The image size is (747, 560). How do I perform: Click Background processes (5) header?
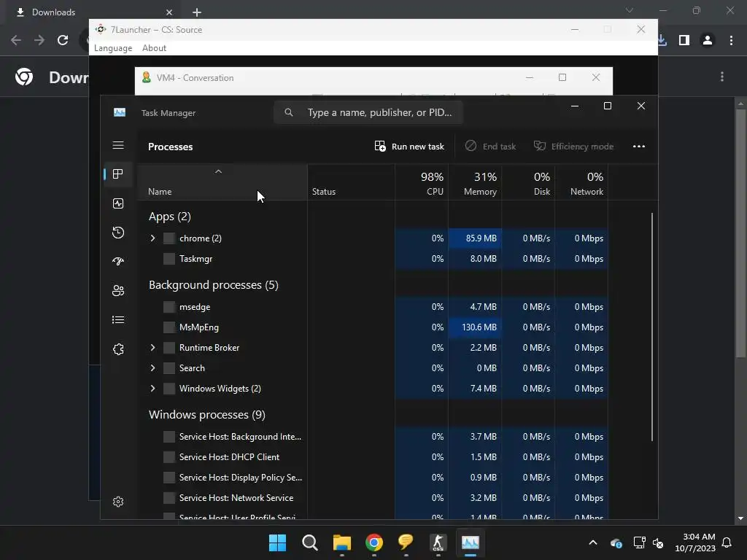pyautogui.click(x=214, y=285)
